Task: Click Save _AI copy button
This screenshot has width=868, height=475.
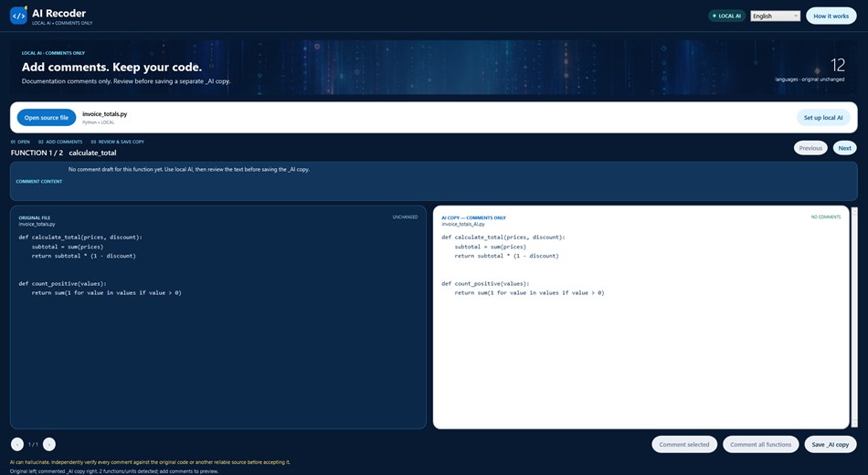Action: pyautogui.click(x=831, y=445)
